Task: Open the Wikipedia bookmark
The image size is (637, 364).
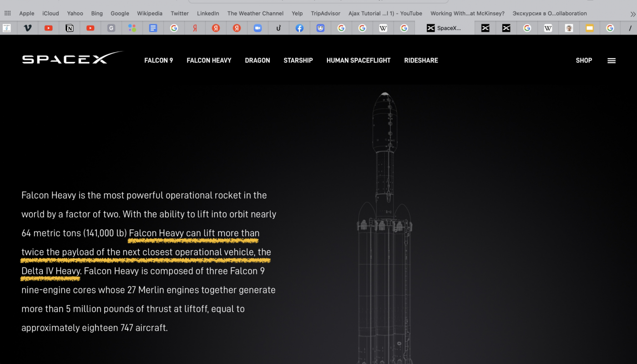Action: (x=150, y=14)
